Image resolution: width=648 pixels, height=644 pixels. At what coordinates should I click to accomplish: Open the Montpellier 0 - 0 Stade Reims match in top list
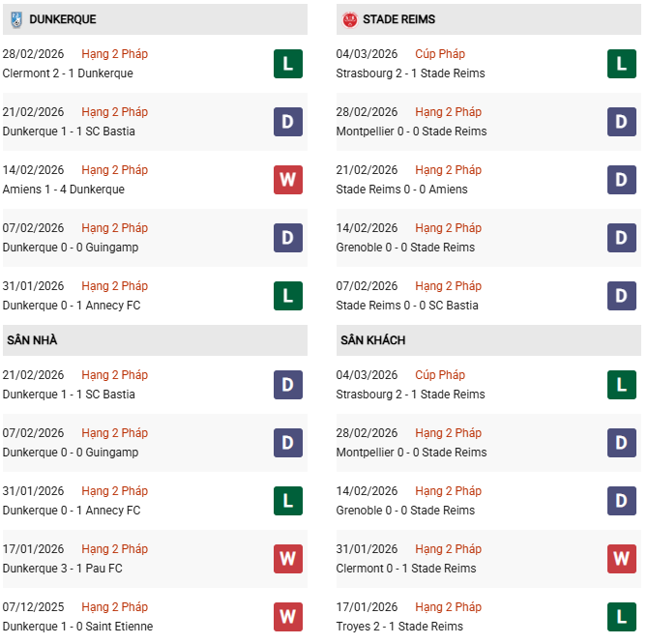[x=411, y=132]
